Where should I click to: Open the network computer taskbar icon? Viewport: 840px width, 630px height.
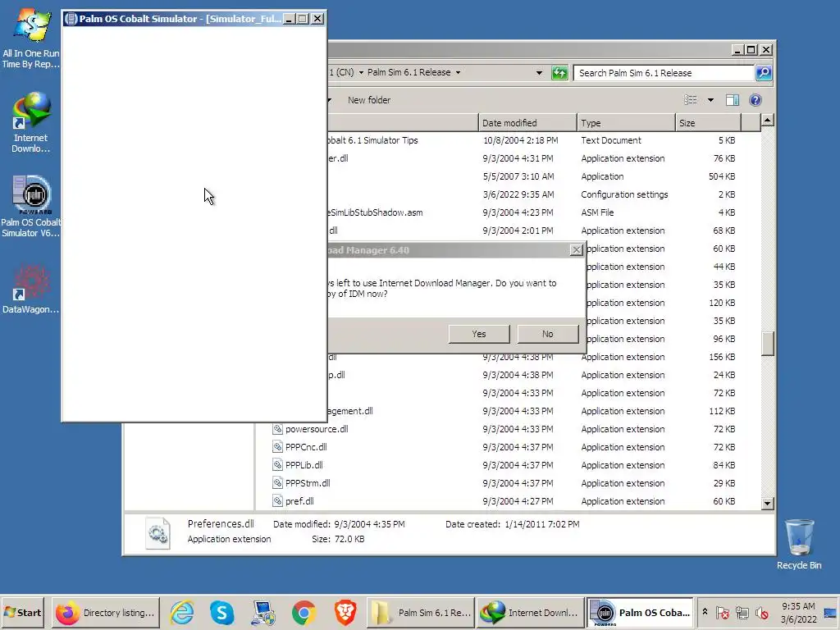point(263,612)
